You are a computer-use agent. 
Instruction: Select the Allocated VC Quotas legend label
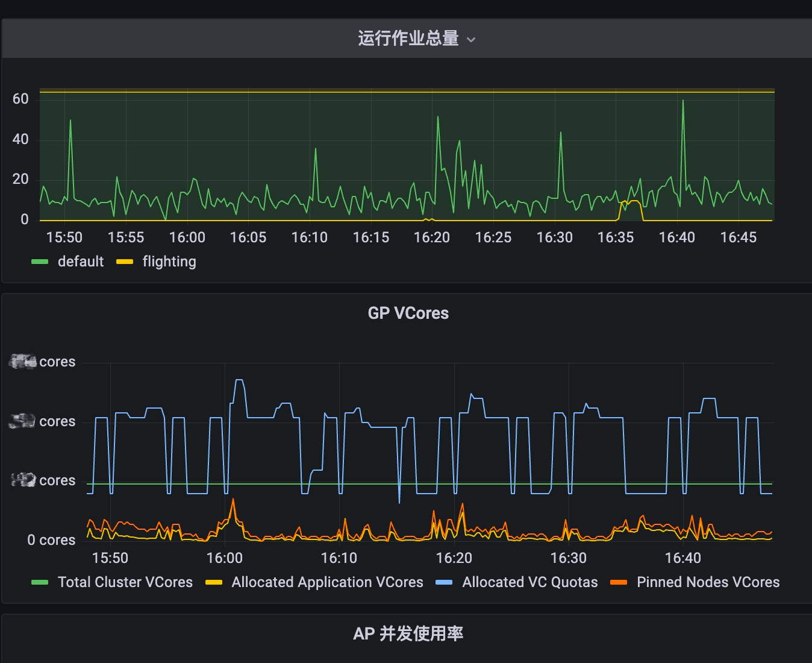[x=530, y=582]
